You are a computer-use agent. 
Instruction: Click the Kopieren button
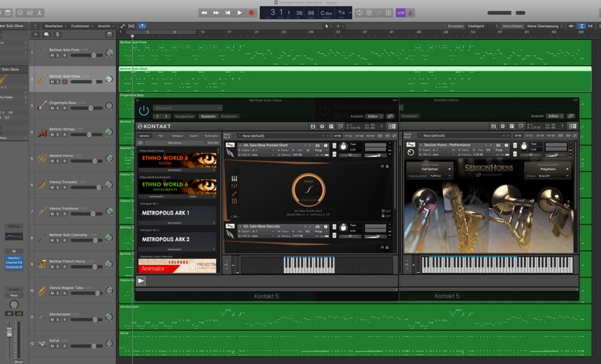click(208, 116)
